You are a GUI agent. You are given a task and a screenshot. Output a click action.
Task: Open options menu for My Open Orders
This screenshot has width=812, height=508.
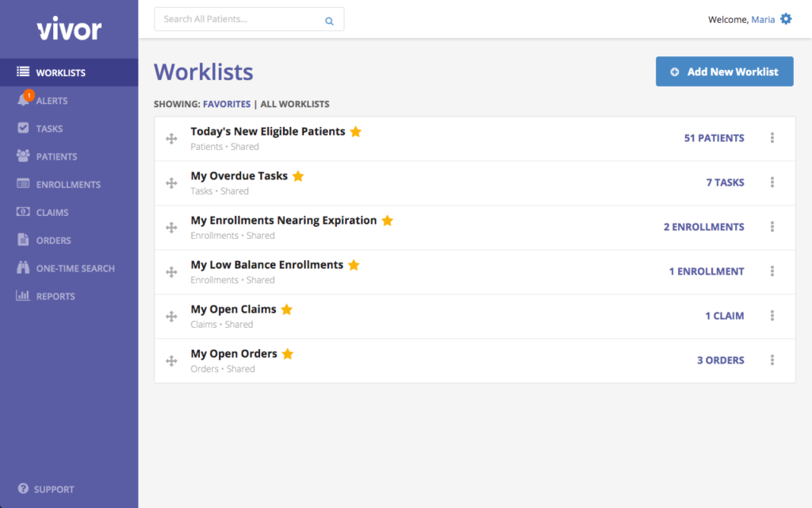772,360
